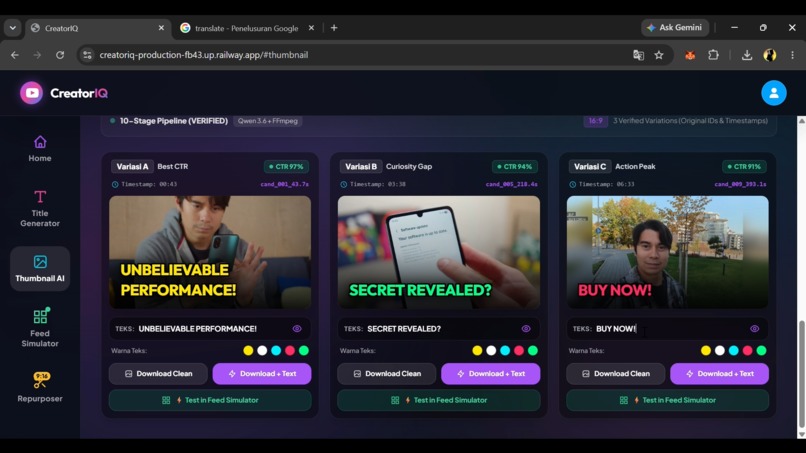Click the CreatorIQ logo icon

pos(31,93)
